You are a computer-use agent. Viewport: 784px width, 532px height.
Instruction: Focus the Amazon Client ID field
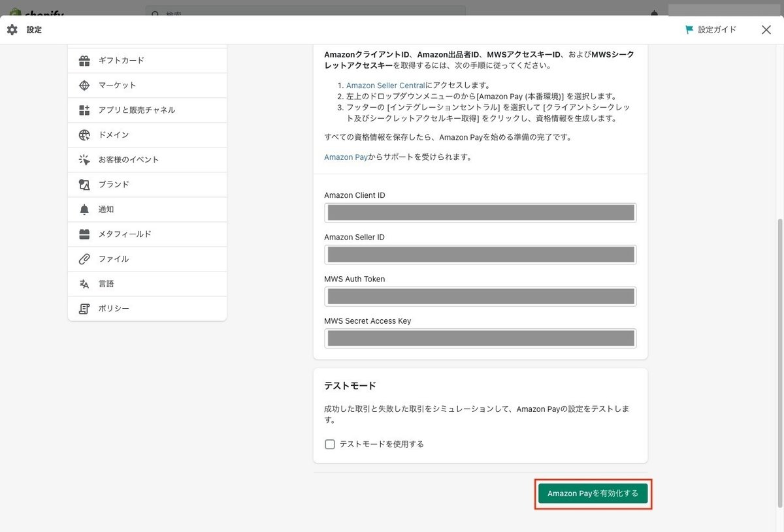[x=480, y=213]
